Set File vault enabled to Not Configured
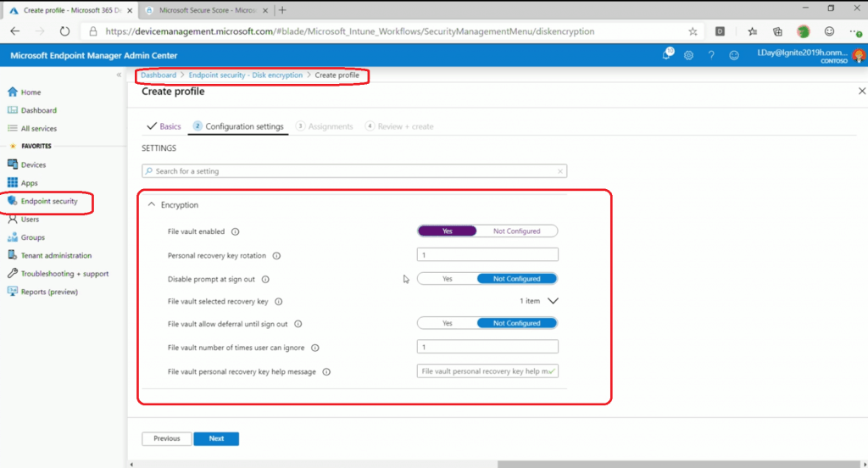 pos(516,231)
